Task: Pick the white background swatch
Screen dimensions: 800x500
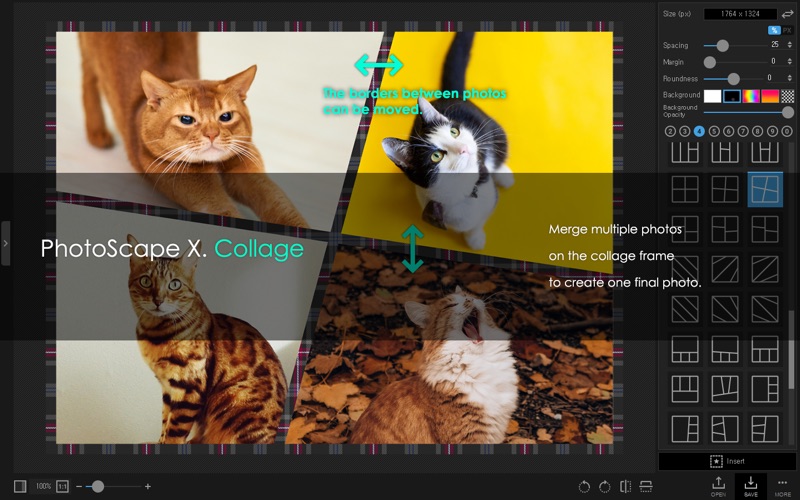Action: tap(712, 96)
